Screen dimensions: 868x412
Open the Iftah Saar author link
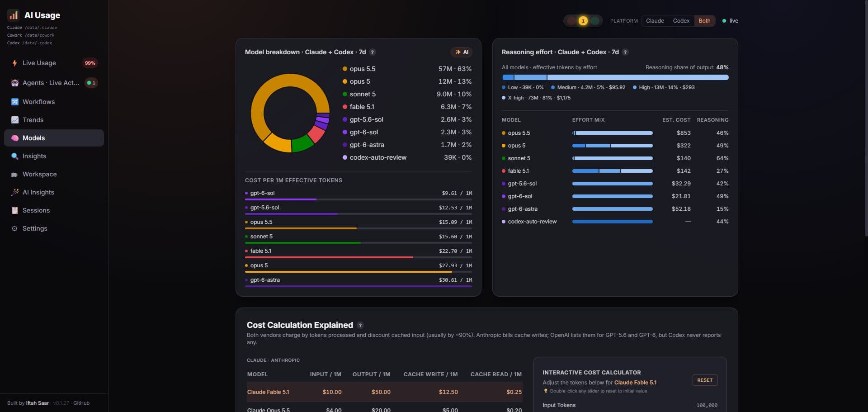coord(38,403)
